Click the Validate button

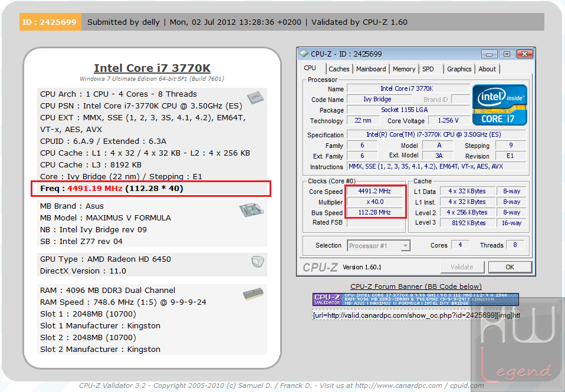pyautogui.click(x=462, y=267)
